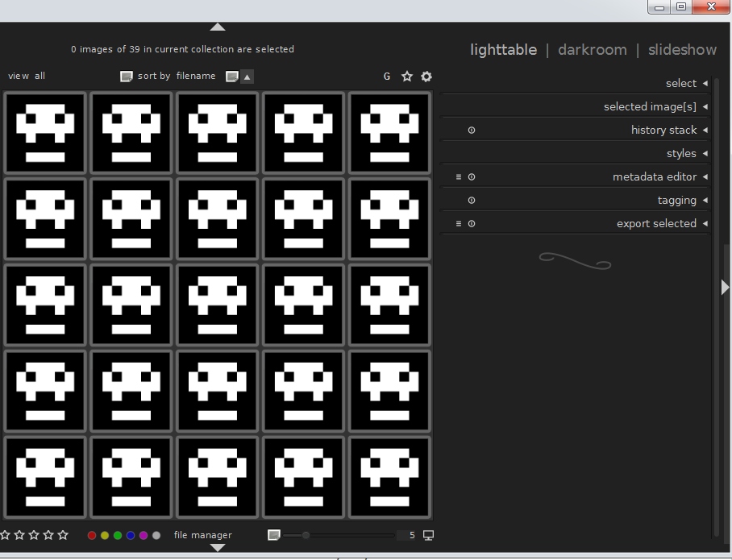Apply five-star rating with the fifth star
This screenshot has height=560, width=732.
click(x=63, y=535)
